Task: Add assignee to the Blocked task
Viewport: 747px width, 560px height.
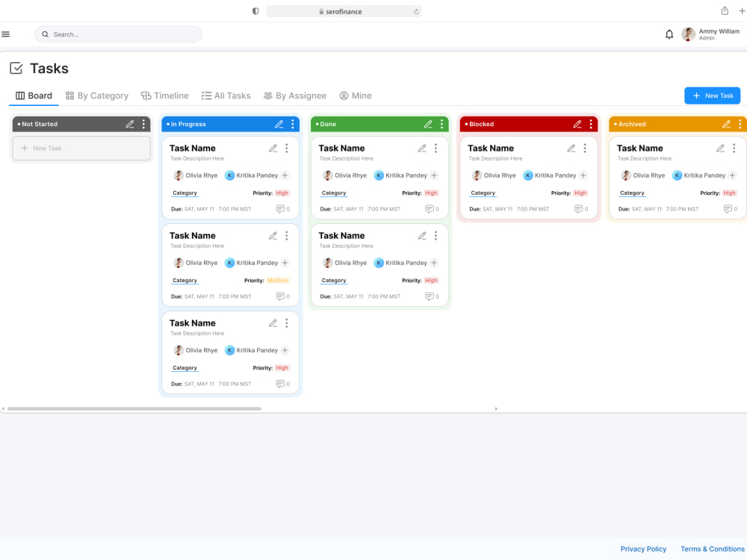Action: tap(583, 175)
